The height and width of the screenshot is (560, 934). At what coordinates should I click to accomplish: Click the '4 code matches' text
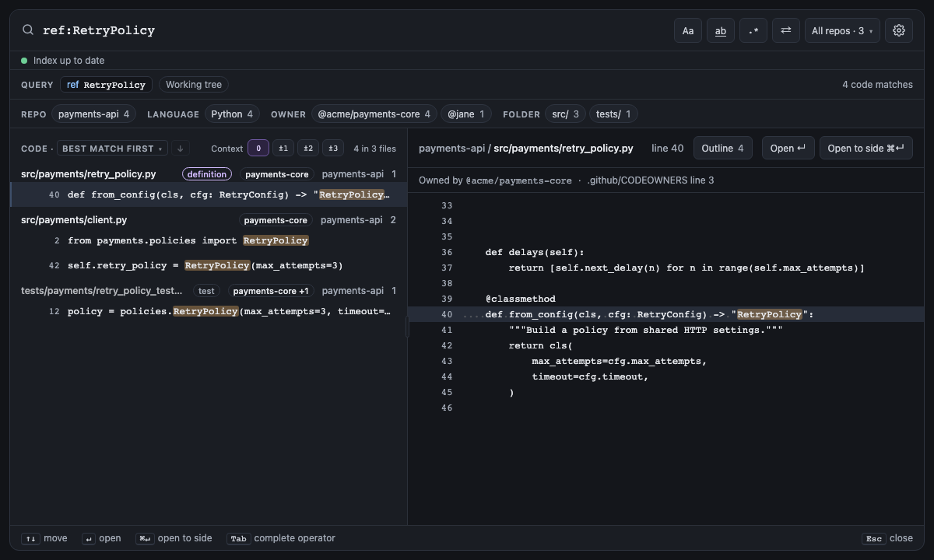[877, 85]
